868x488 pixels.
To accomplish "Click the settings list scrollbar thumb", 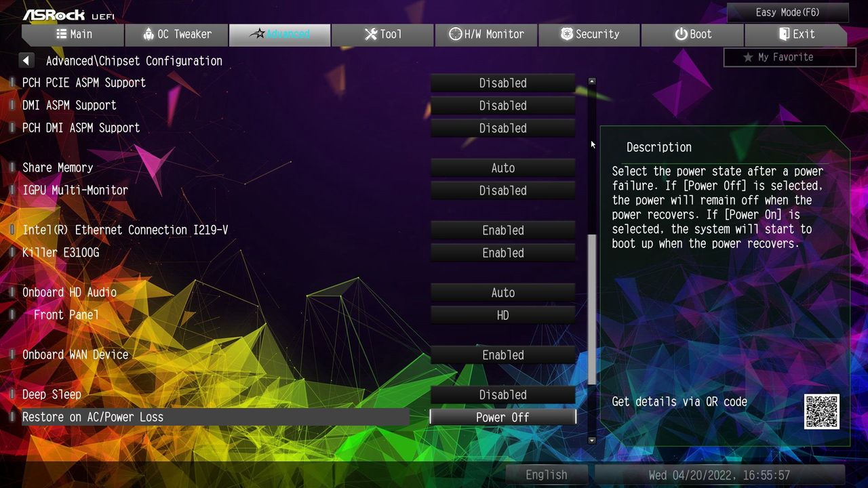I will click(x=592, y=309).
